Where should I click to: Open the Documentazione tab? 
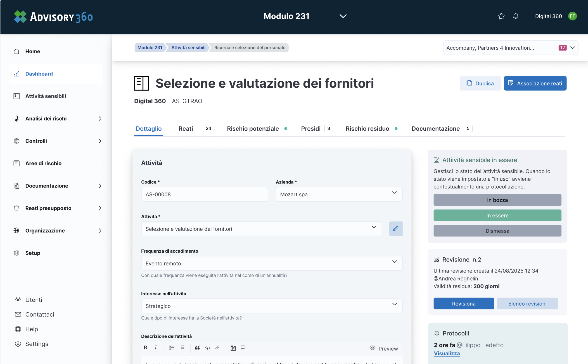coord(435,129)
